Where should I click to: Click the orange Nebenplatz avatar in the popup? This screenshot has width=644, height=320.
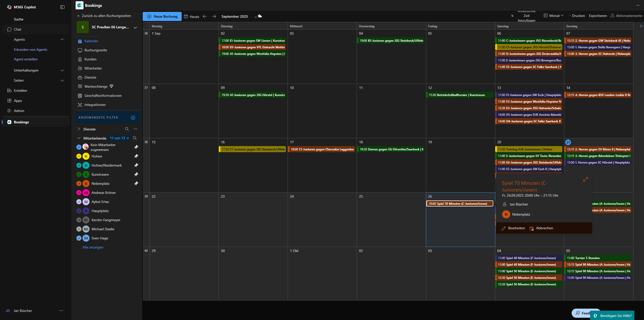coord(506,214)
